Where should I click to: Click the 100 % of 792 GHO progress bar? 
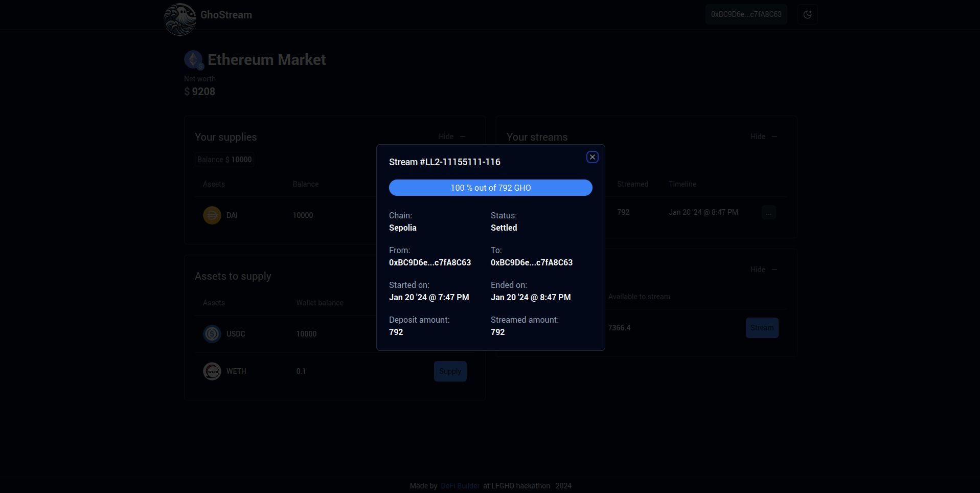(490, 188)
